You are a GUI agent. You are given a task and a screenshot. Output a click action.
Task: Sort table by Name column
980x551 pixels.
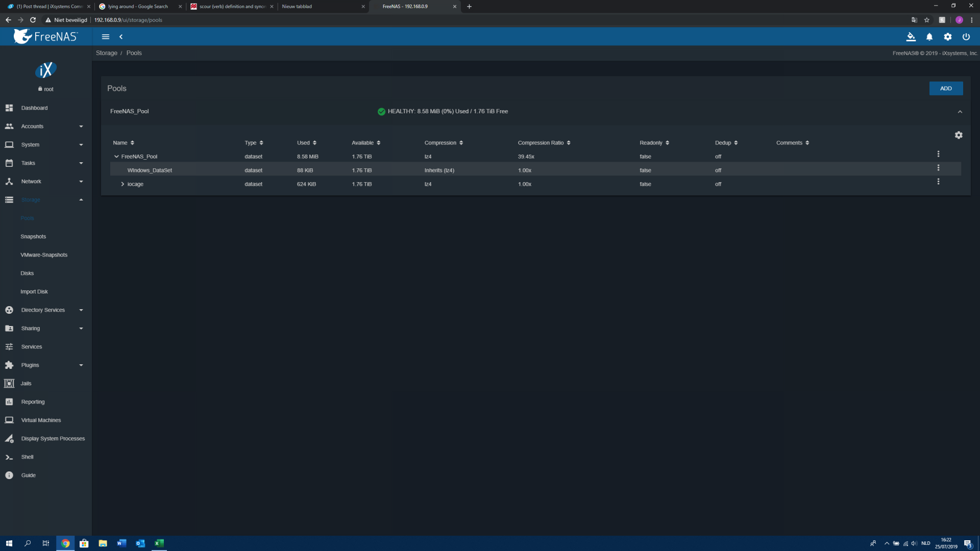coord(124,143)
